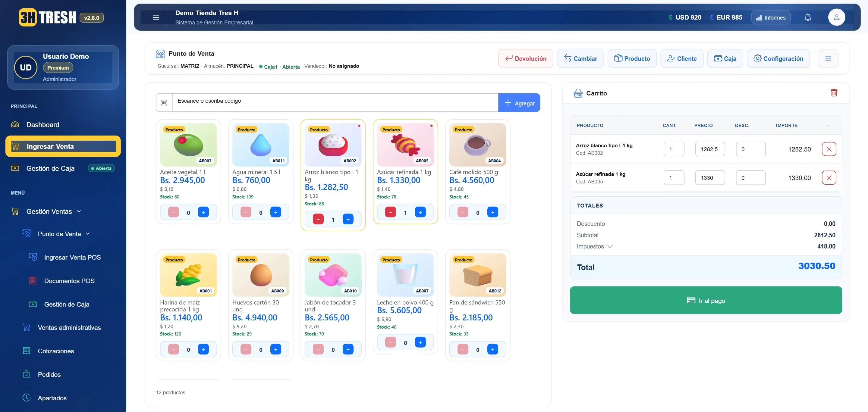Viewport: 868px width, 412px height.
Task: Open the hamburger menu in the header
Action: [x=156, y=17]
